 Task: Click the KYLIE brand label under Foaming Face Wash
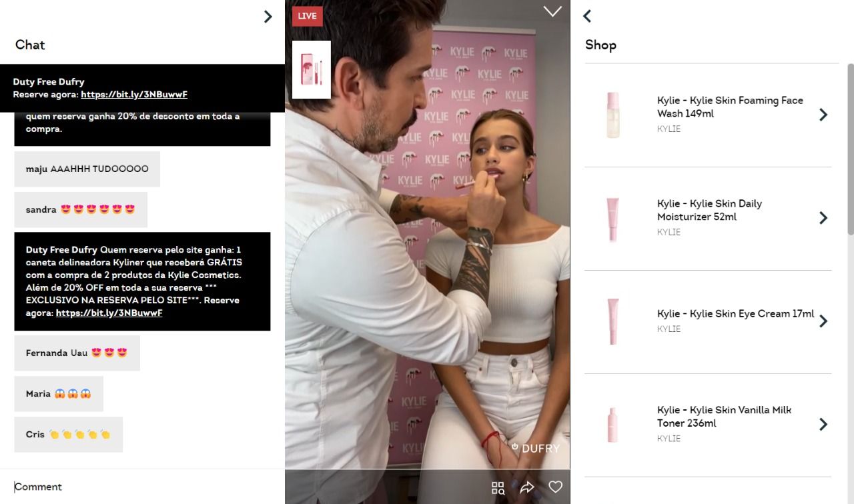[x=669, y=129]
